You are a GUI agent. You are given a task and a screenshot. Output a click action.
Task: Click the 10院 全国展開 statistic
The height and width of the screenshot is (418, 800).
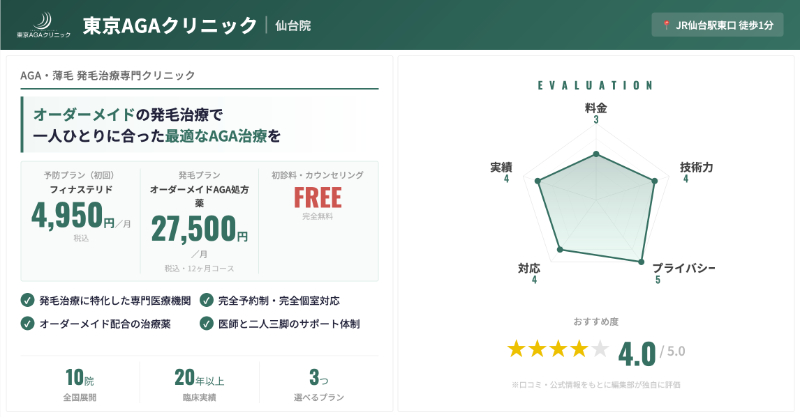click(80, 385)
